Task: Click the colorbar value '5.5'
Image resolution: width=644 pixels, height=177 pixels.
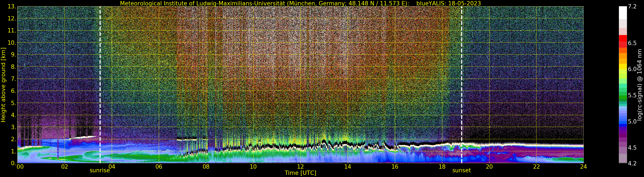Action: point(632,95)
